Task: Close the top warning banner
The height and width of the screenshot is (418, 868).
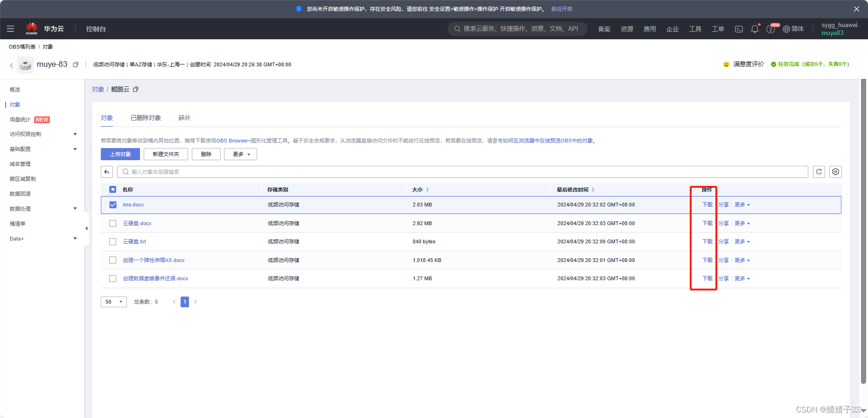Action: coord(856,9)
